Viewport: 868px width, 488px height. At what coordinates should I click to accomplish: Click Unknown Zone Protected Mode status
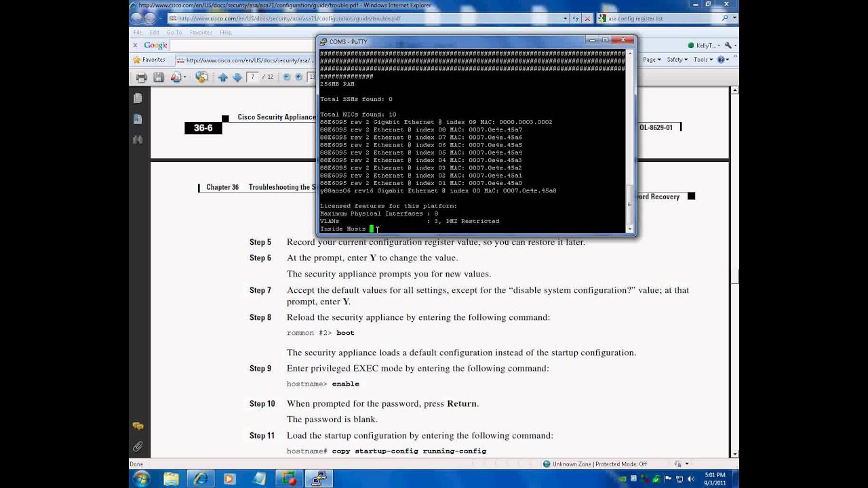595,464
